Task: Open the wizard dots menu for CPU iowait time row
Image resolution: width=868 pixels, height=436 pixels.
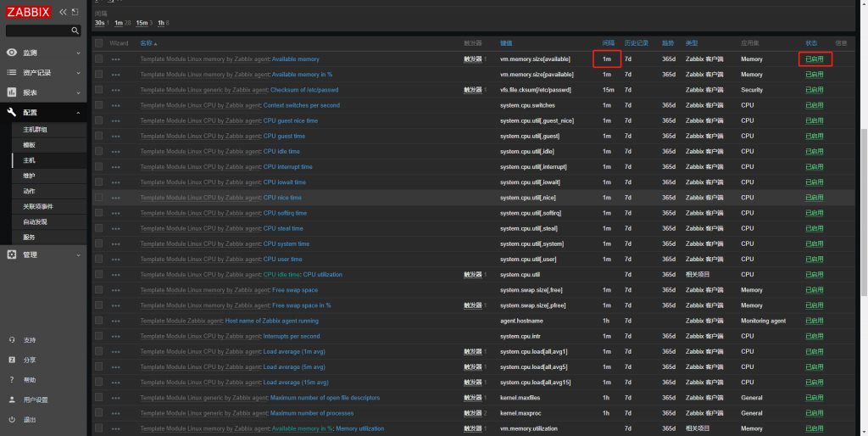Action: pos(115,182)
